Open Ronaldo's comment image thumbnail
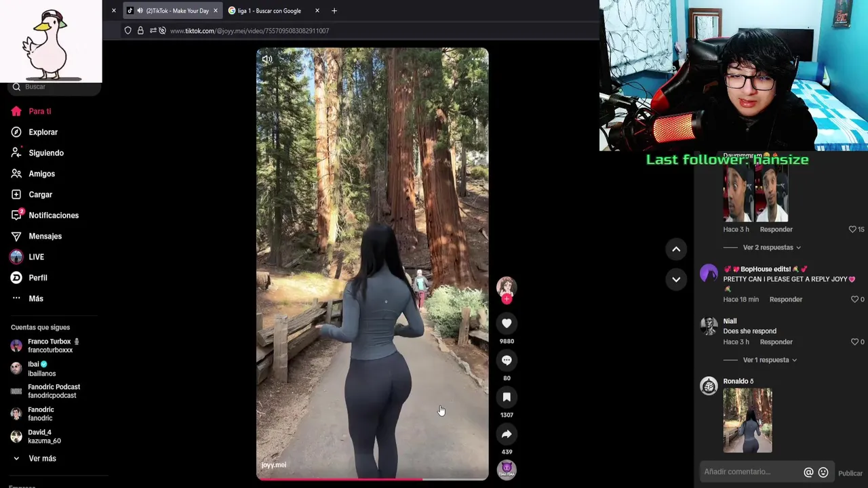The width and height of the screenshot is (868, 488). [x=747, y=420]
